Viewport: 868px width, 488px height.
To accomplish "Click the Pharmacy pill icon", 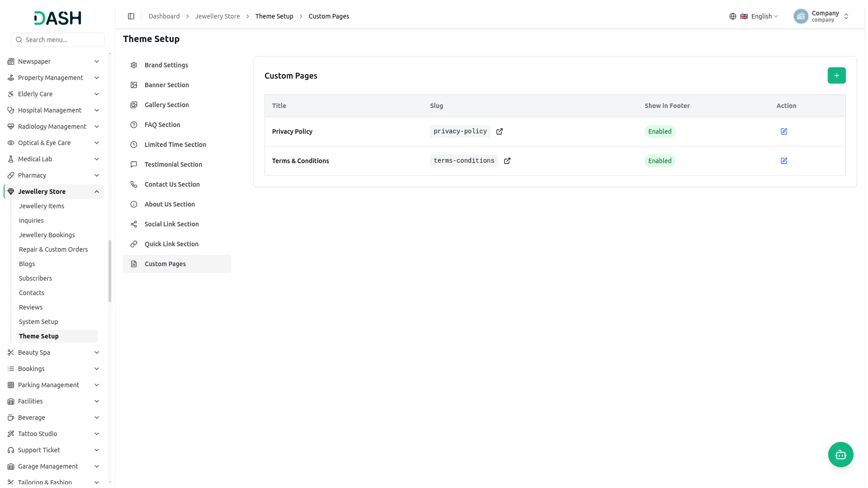I will pos(11,175).
